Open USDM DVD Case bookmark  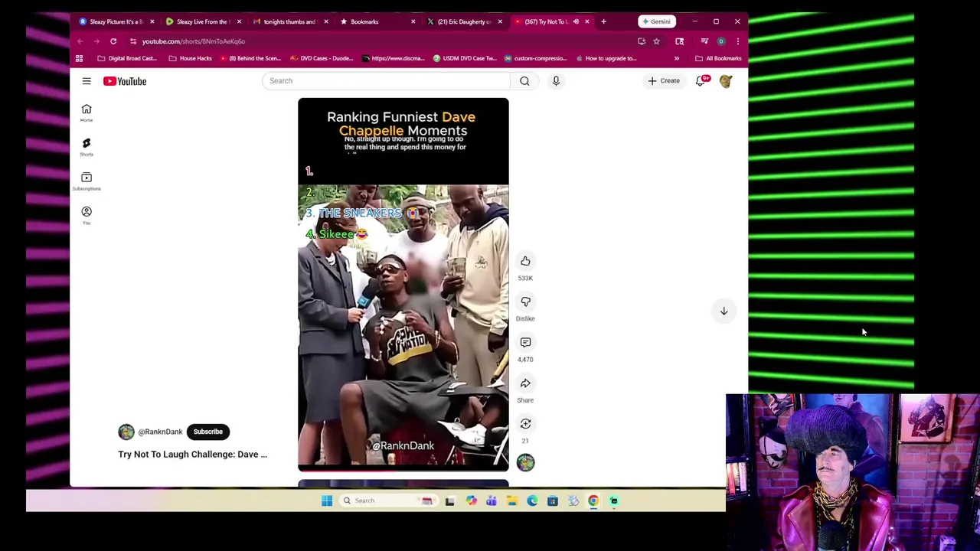tap(464, 58)
